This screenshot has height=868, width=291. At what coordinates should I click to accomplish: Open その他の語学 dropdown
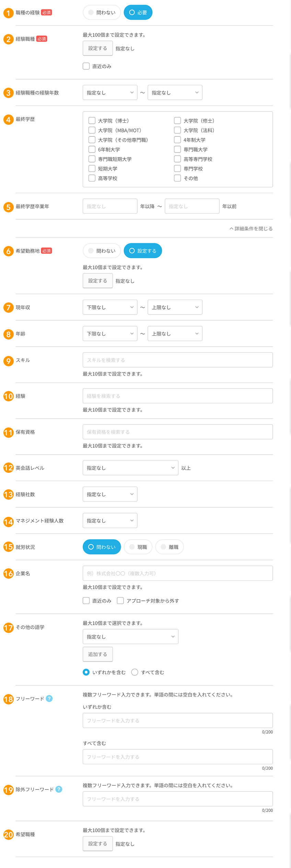point(130,637)
